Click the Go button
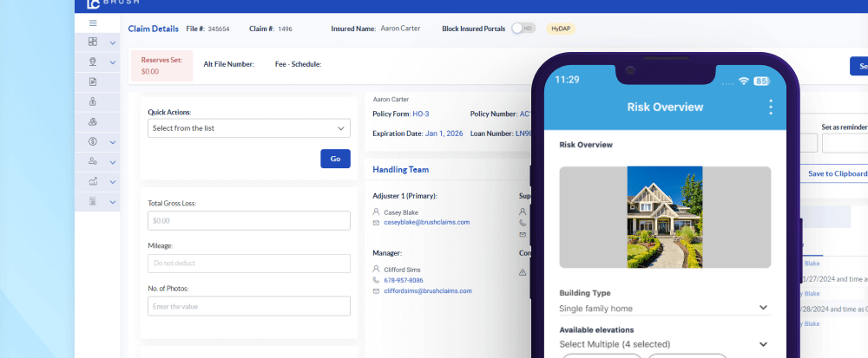Viewport: 868px width, 358px height. tap(335, 159)
